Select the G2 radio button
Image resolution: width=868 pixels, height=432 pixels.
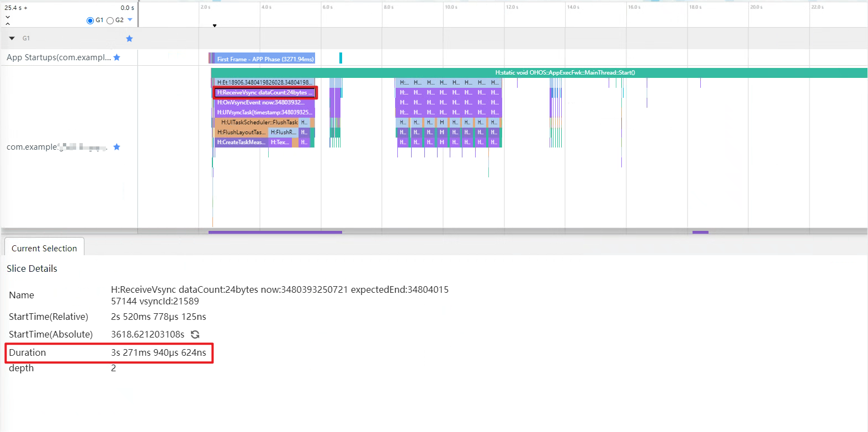[110, 20]
